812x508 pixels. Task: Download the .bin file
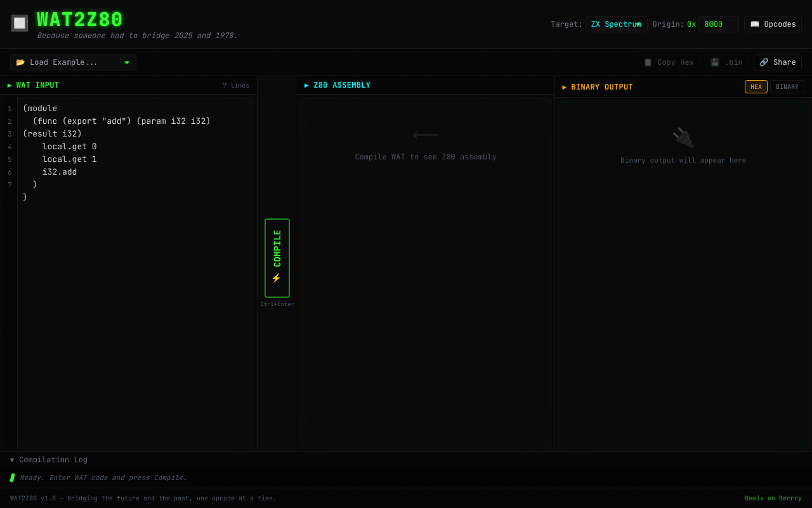click(x=726, y=62)
